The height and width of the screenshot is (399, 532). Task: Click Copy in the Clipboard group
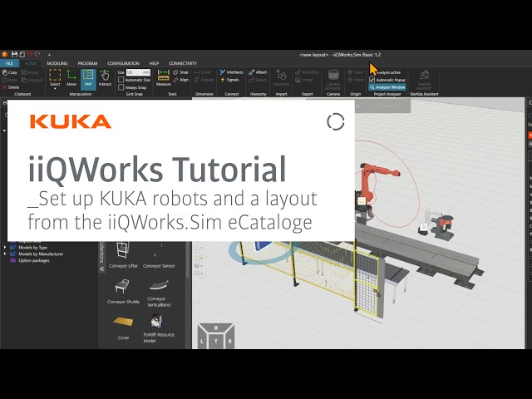pyautogui.click(x=10, y=72)
